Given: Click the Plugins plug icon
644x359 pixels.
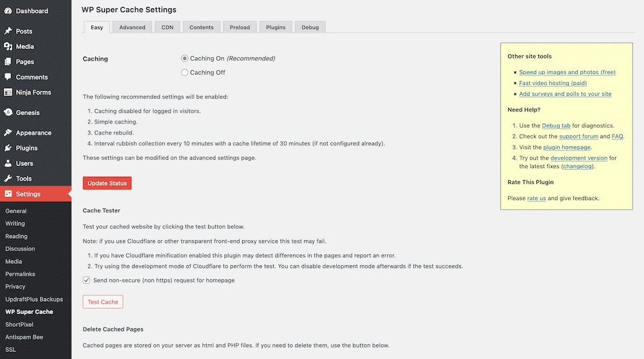Looking at the screenshot, I should pyautogui.click(x=8, y=148).
